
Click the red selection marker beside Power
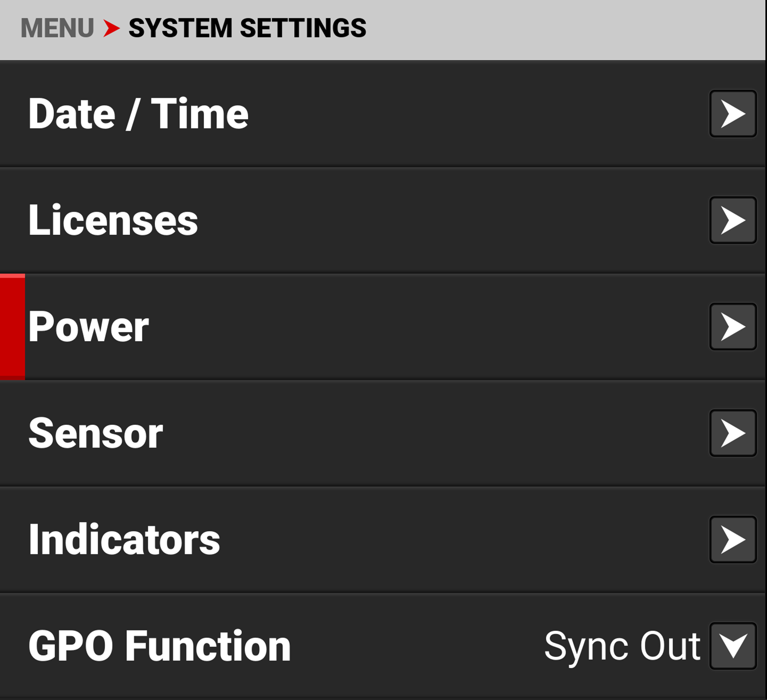[12, 327]
